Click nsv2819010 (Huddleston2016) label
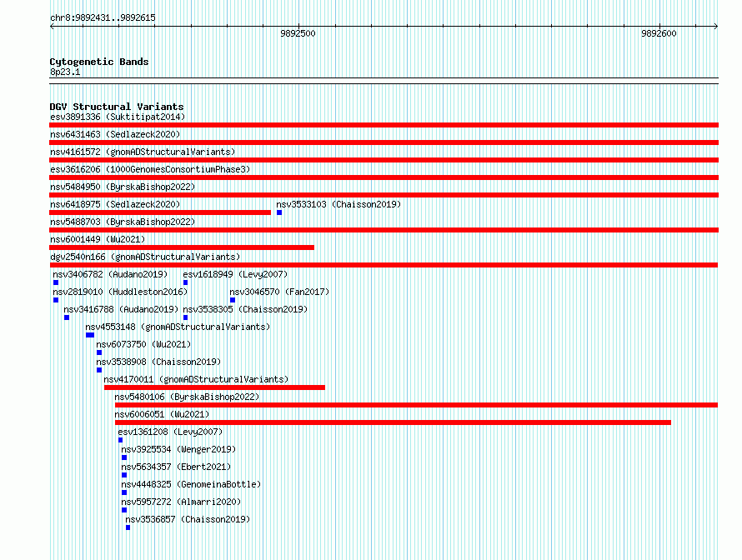Viewport: 742px width, 560px height. coord(120,292)
